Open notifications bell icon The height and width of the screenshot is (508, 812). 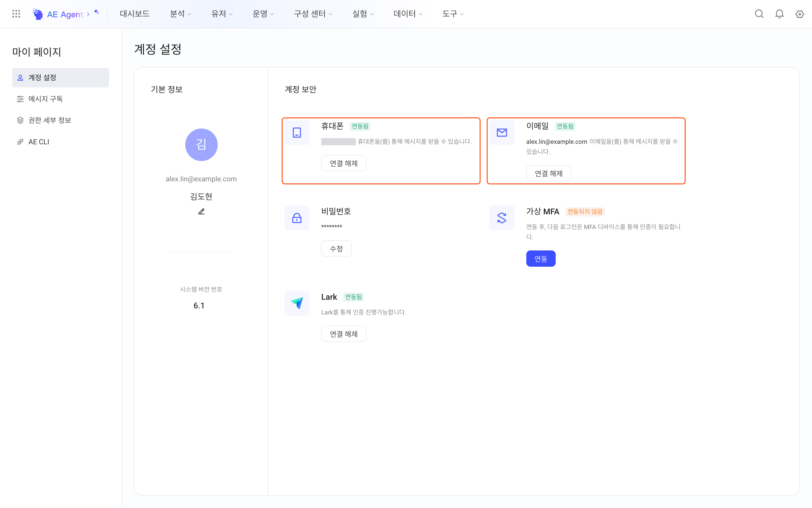coord(779,14)
